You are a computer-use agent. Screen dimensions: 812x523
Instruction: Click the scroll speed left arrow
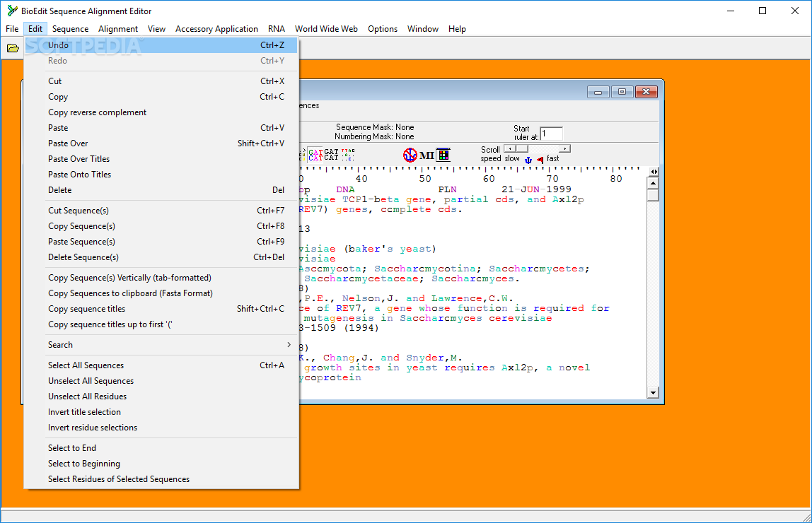(510, 148)
